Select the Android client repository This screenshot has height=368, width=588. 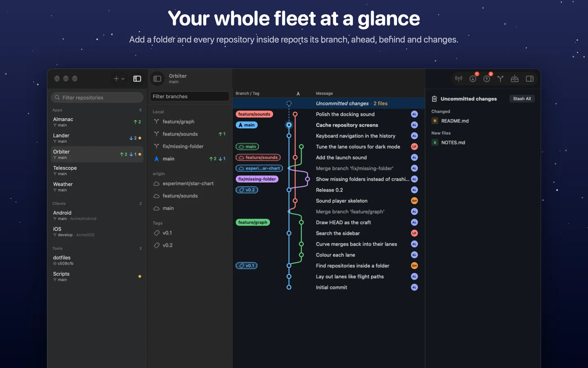97,215
